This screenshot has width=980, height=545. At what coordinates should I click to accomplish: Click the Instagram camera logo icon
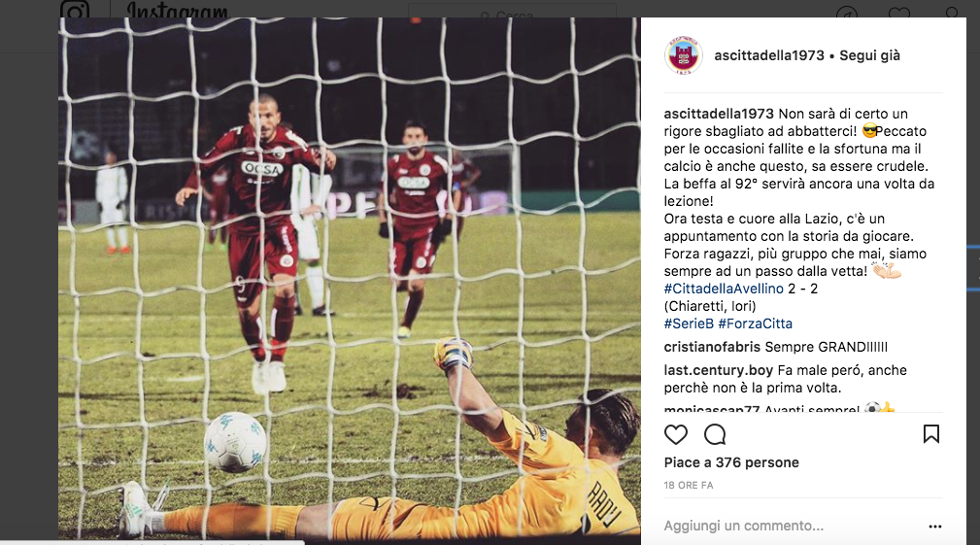75,9
